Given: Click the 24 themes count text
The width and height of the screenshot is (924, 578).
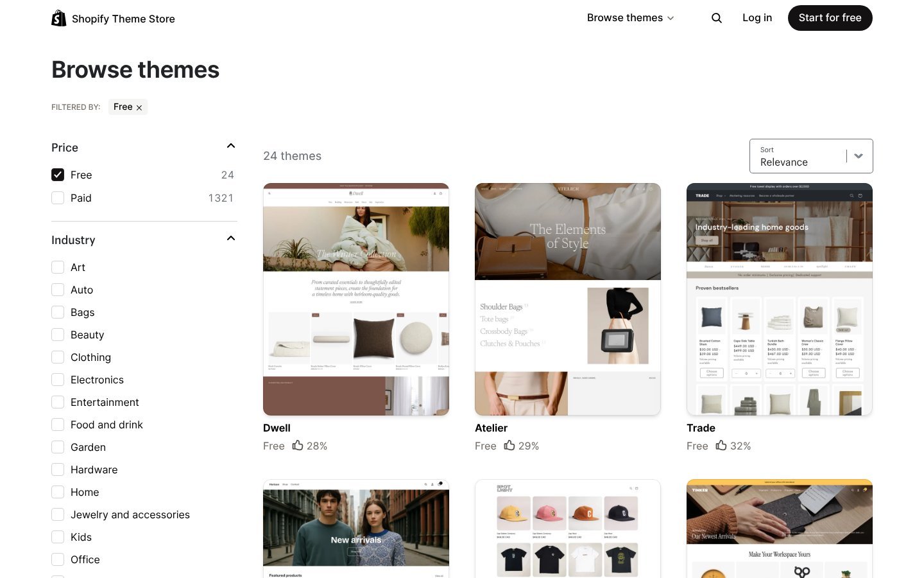Looking at the screenshot, I should 292,156.
